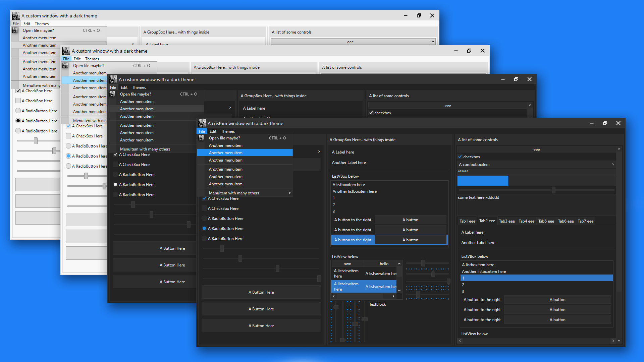Image resolution: width=644 pixels, height=362 pixels.
Task: Click up arrow beside 'eee' header in frontmost window
Action: coord(619,149)
